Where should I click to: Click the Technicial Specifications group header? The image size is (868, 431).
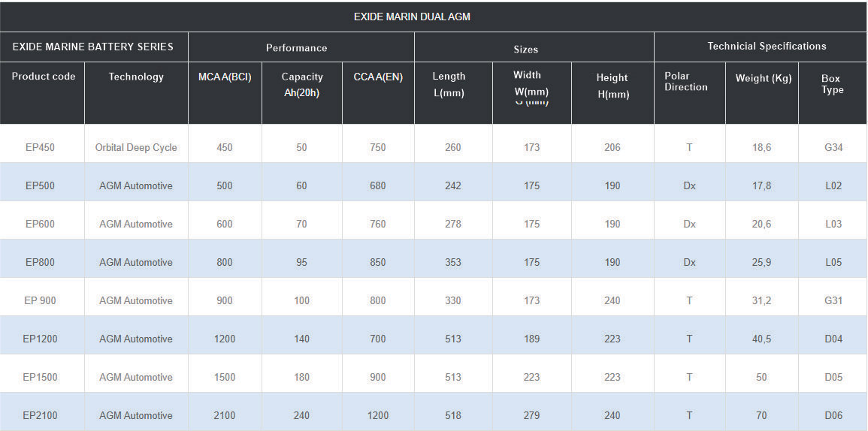tap(767, 47)
